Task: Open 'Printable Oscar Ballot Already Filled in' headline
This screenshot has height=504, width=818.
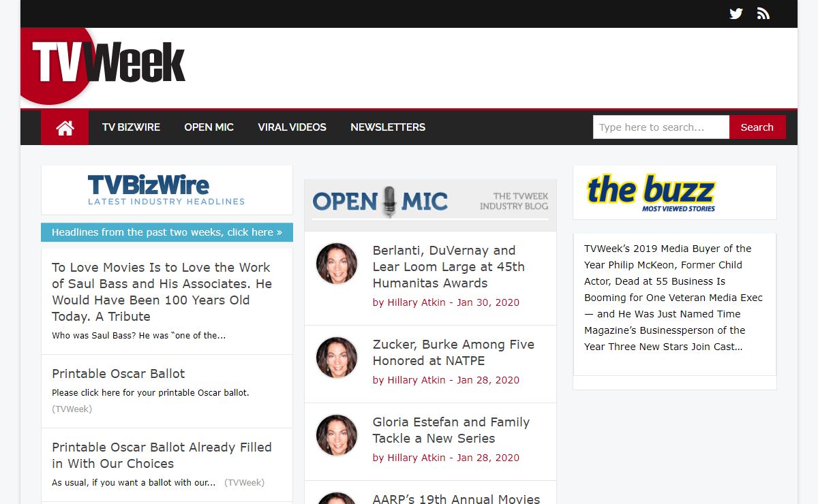Action: click(162, 456)
